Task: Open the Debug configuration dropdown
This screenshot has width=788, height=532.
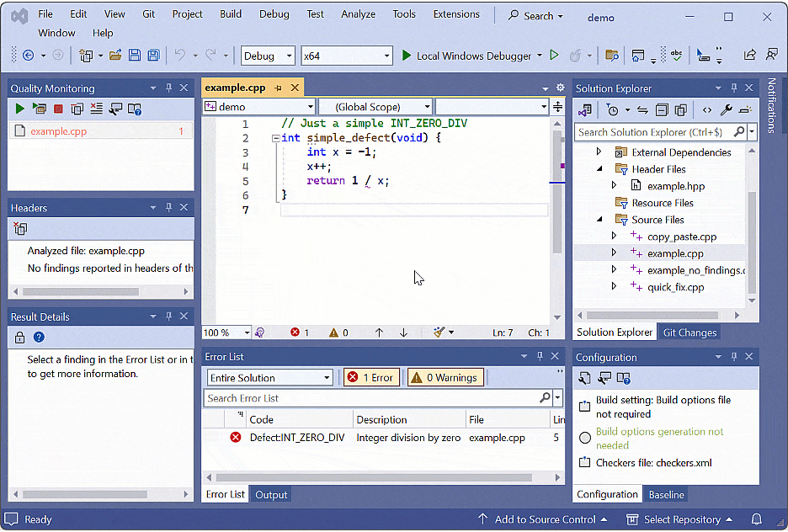Action: pos(268,56)
